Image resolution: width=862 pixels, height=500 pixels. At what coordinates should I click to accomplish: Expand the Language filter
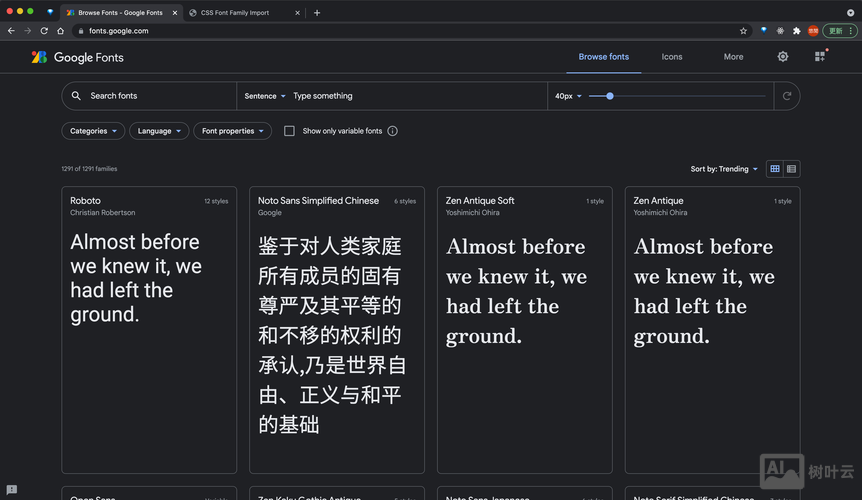point(159,131)
